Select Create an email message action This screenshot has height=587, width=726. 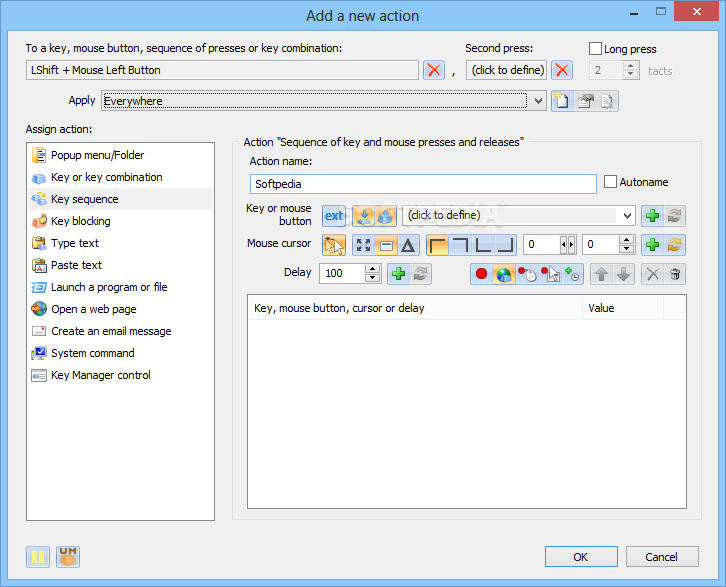coord(120,331)
